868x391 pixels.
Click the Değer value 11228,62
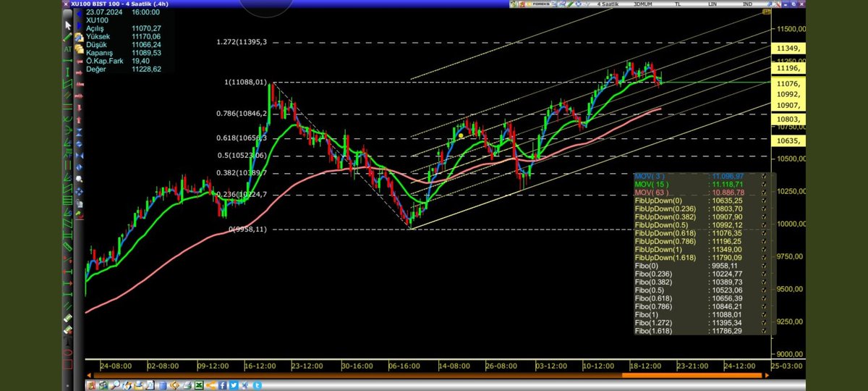148,69
